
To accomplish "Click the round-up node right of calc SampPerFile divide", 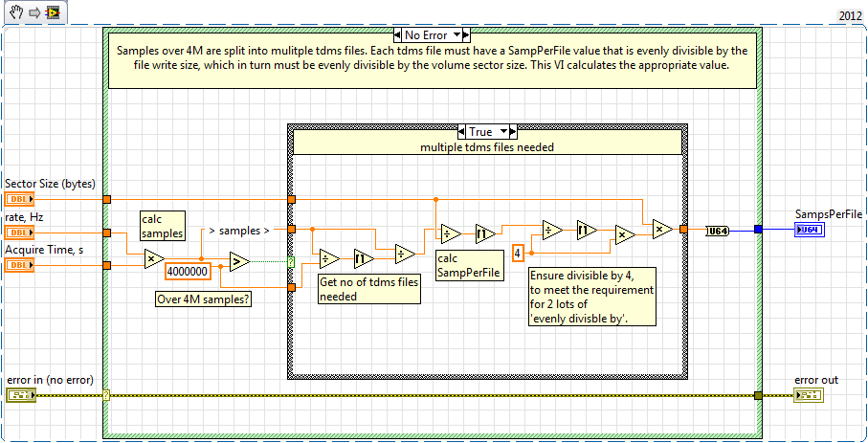I will pos(484,234).
